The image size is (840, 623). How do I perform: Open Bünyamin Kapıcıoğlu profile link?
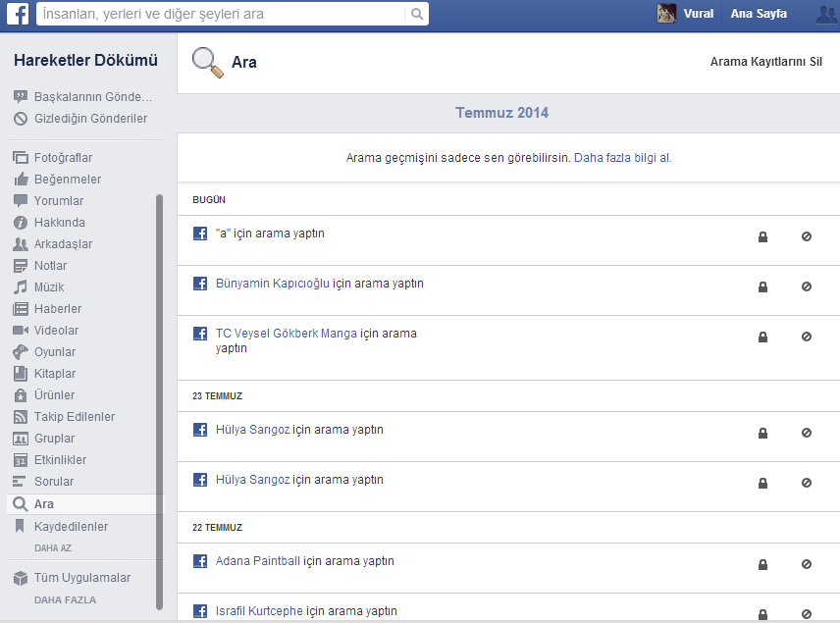[272, 284]
